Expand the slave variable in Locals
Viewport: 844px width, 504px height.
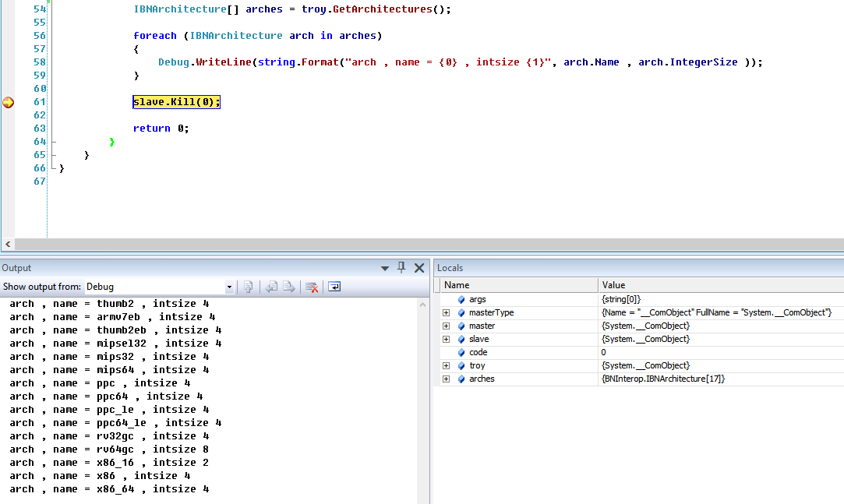pyautogui.click(x=447, y=339)
